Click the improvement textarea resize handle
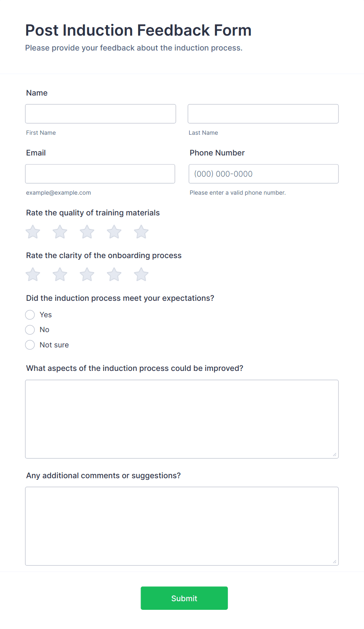This screenshot has width=364, height=629. 335,455
